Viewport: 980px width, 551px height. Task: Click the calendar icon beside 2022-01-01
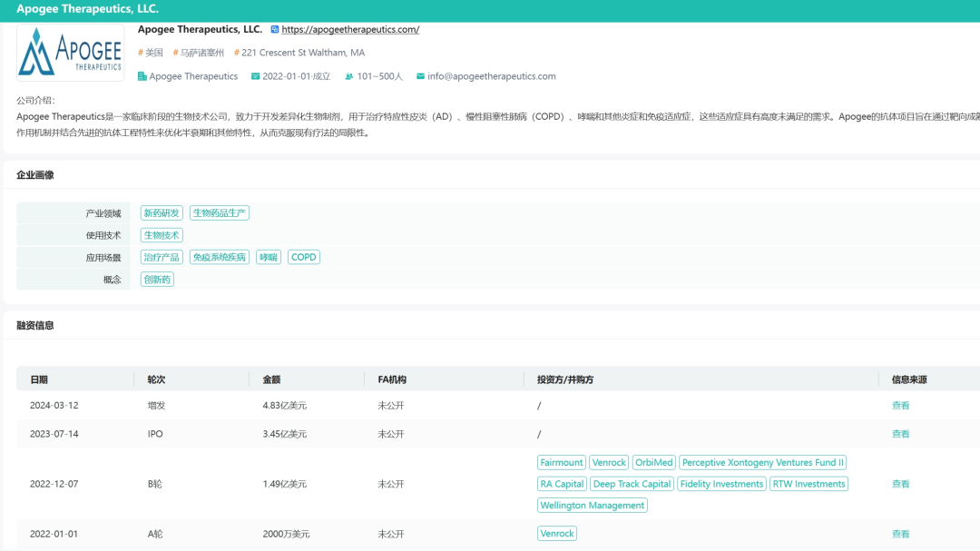pos(256,76)
